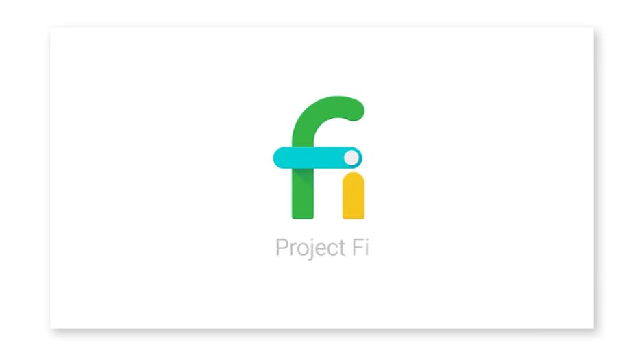The height and width of the screenshot is (356, 644).
Task: Click the gray margin outside the white card
Action: (25, 177)
